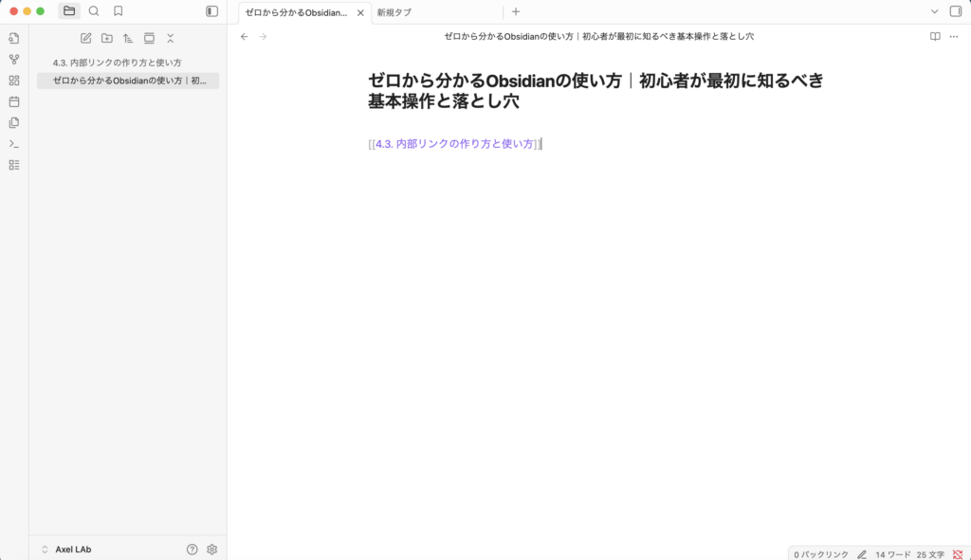
Task: Click the red sync status icon
Action: pyautogui.click(x=958, y=553)
